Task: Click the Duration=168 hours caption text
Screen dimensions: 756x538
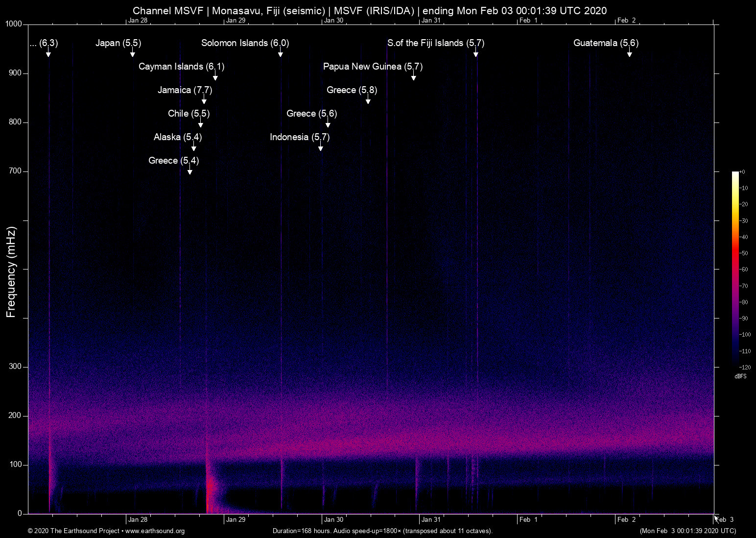Action: [382, 531]
